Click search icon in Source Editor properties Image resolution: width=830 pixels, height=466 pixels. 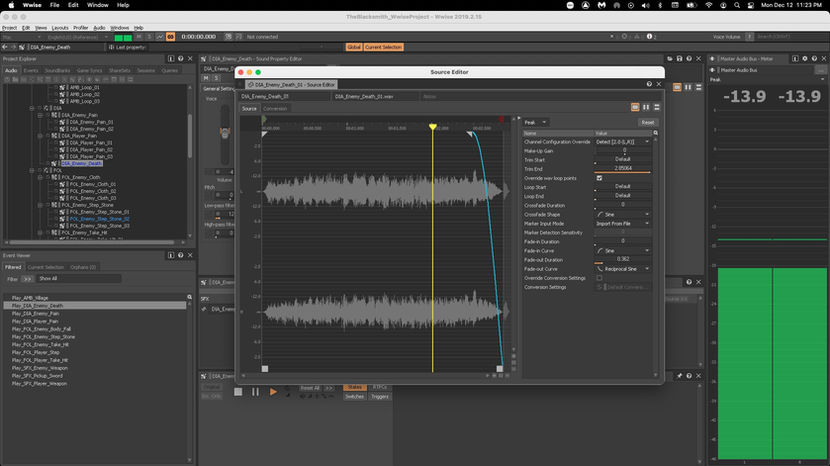655,133
